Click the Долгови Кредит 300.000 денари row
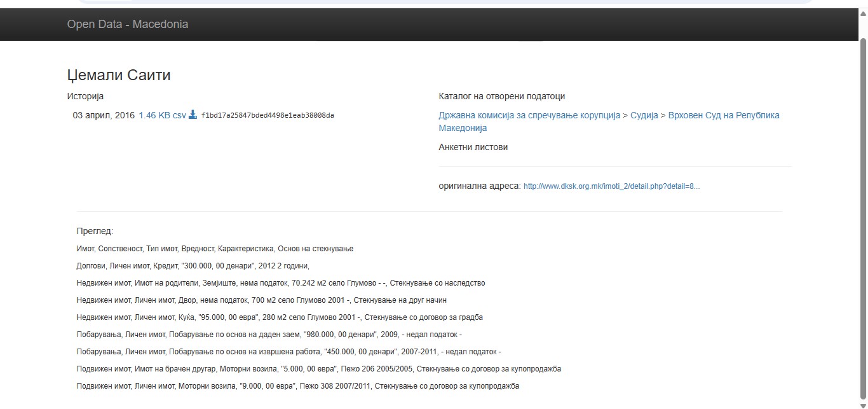 pyautogui.click(x=193, y=266)
